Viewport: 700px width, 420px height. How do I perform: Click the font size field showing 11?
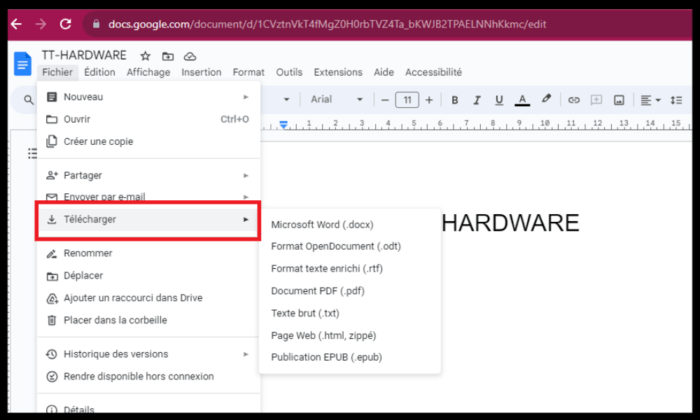click(x=407, y=100)
